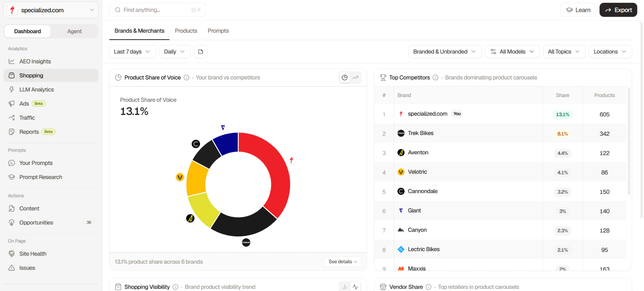
Task: Open the Locations filter dropdown
Action: pyautogui.click(x=610, y=52)
